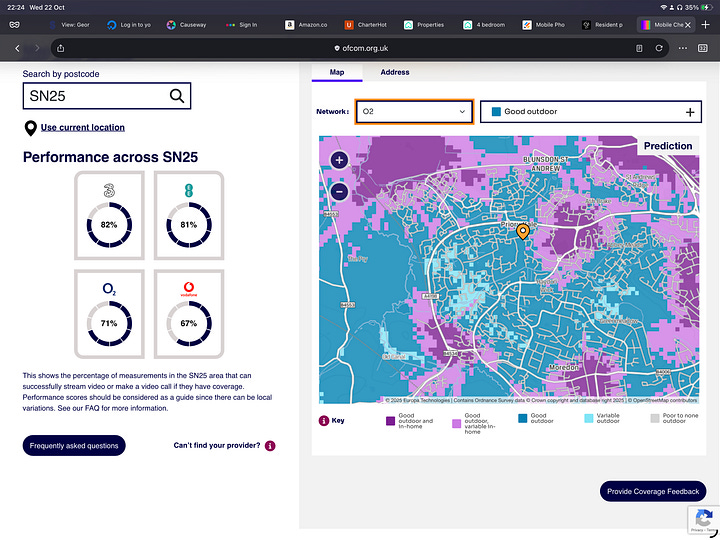The image size is (720, 540).
Task: Click the battery indicator in status bar
Action: coord(705,7)
